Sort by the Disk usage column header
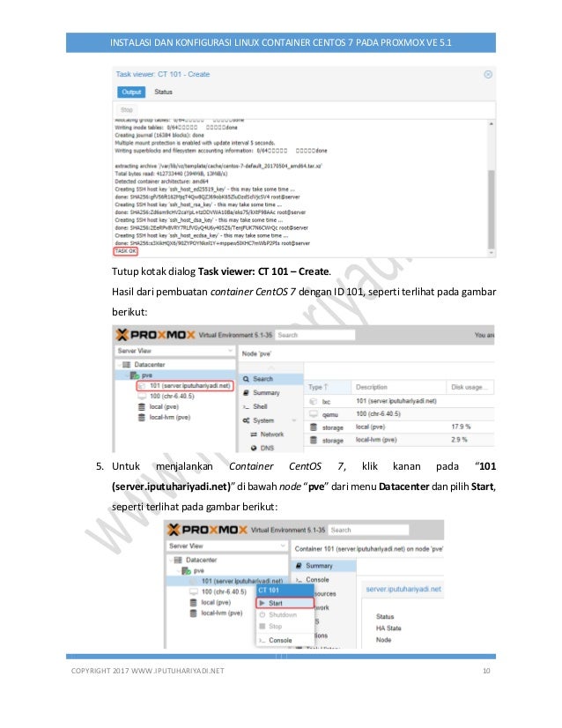Viewport: 562px width, 728px height. point(470,387)
